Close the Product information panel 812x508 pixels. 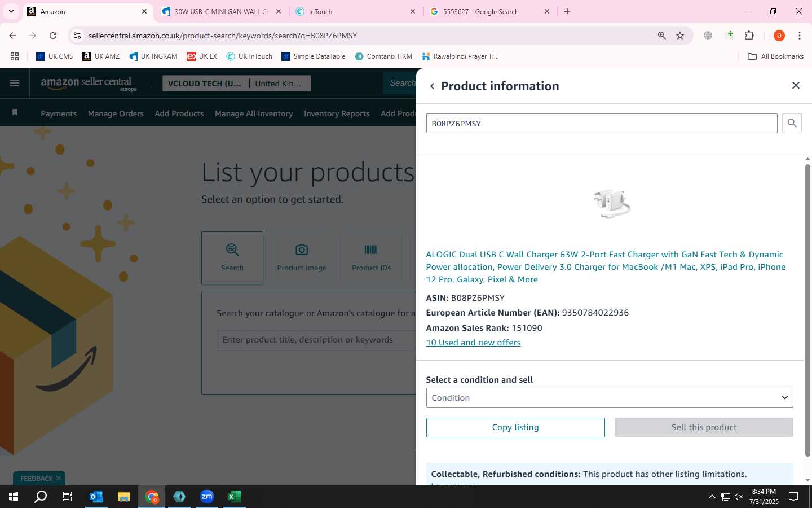click(x=796, y=85)
